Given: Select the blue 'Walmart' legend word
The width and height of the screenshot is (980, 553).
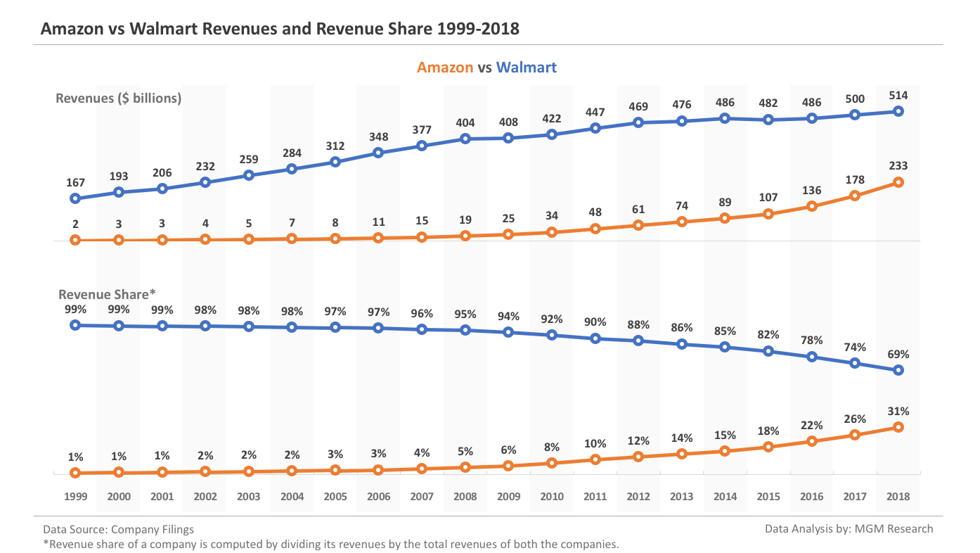Looking at the screenshot, I should tap(527, 68).
